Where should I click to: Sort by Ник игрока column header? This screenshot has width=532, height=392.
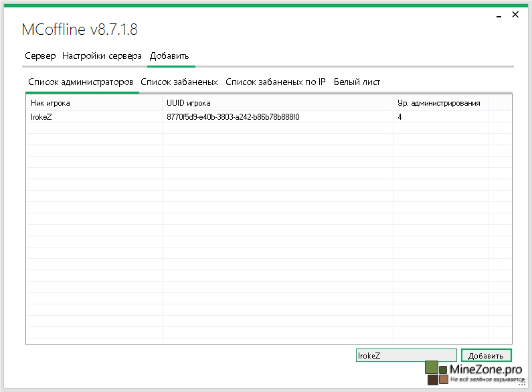pyautogui.click(x=94, y=103)
